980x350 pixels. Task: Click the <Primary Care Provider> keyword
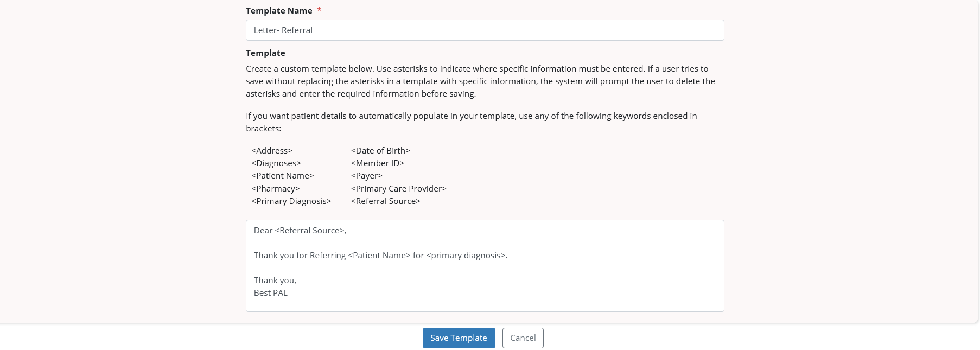click(399, 189)
